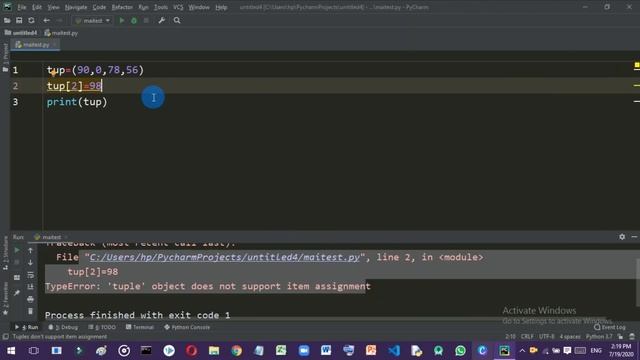Open the Code menu
Screen dimensions: 640x360
pos(99,7)
